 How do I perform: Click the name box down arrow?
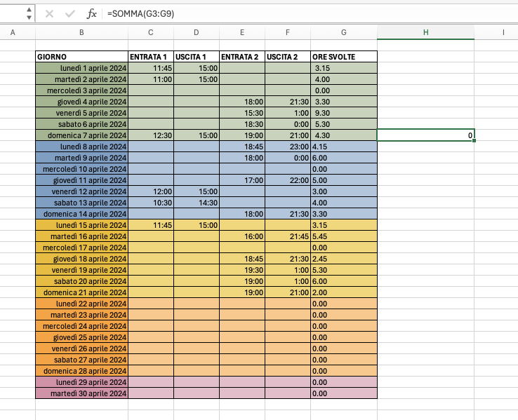point(29,18)
